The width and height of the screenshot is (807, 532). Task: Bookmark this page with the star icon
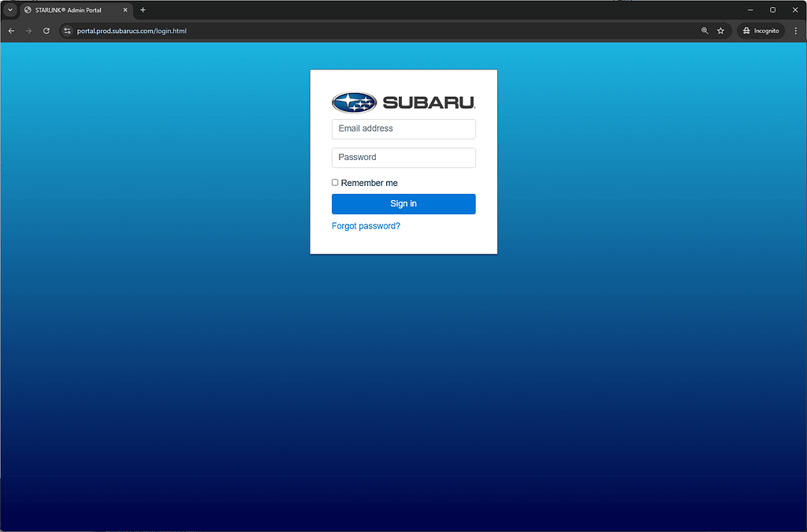(720, 31)
